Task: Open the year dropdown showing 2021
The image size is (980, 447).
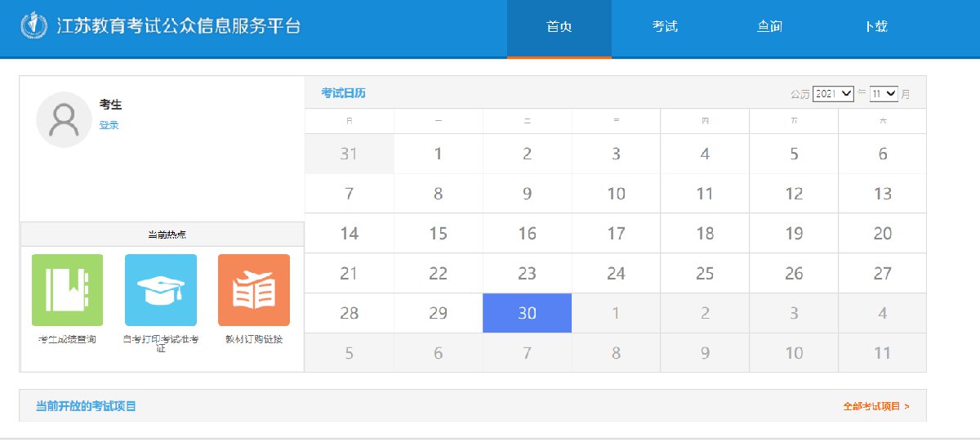Action: point(833,94)
